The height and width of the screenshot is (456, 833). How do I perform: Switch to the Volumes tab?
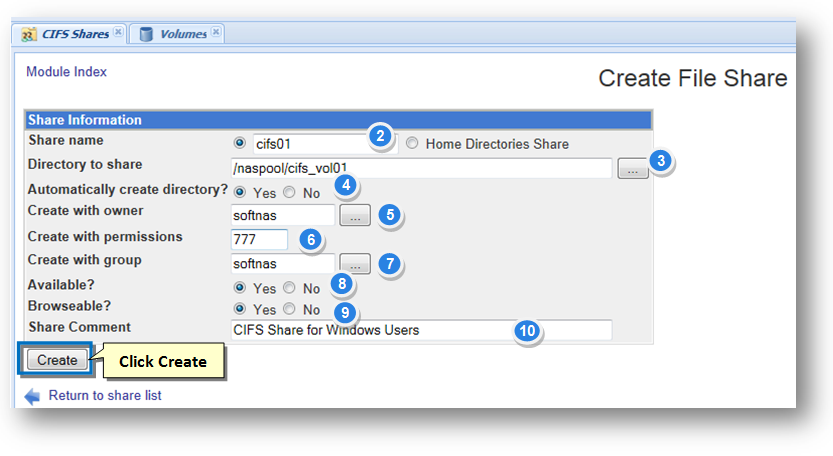[x=183, y=34]
